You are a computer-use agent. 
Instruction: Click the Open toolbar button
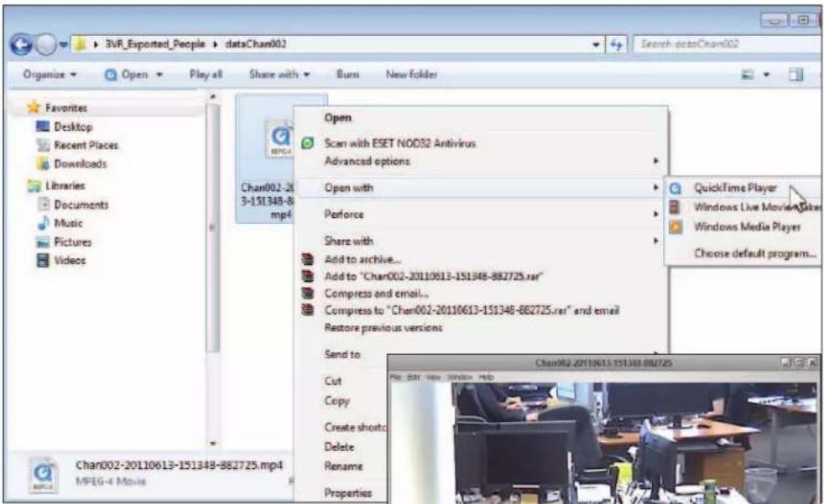pyautogui.click(x=127, y=75)
